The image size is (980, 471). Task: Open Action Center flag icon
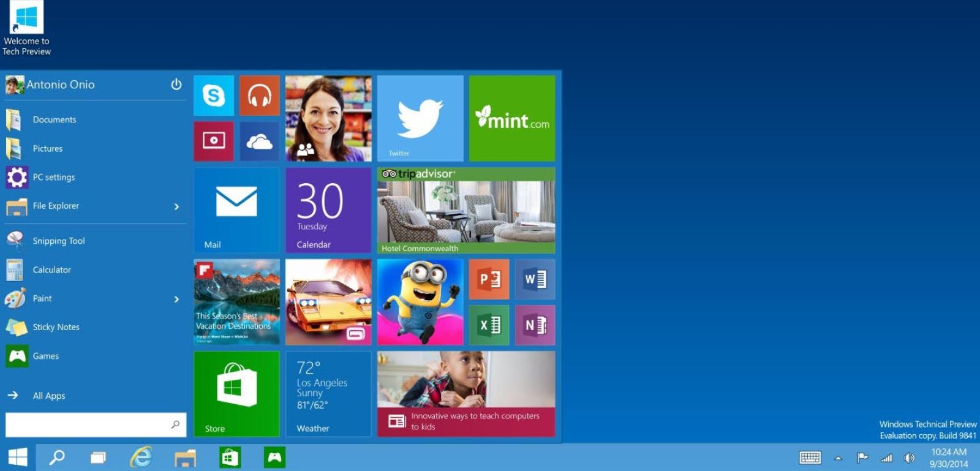click(862, 458)
